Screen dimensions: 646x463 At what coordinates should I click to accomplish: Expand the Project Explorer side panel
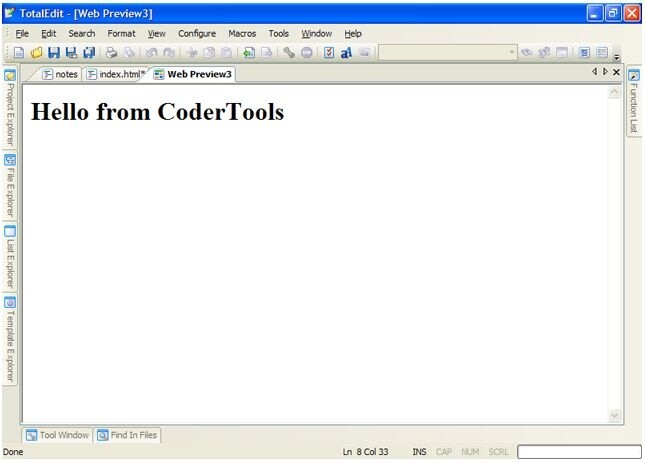click(x=10, y=112)
